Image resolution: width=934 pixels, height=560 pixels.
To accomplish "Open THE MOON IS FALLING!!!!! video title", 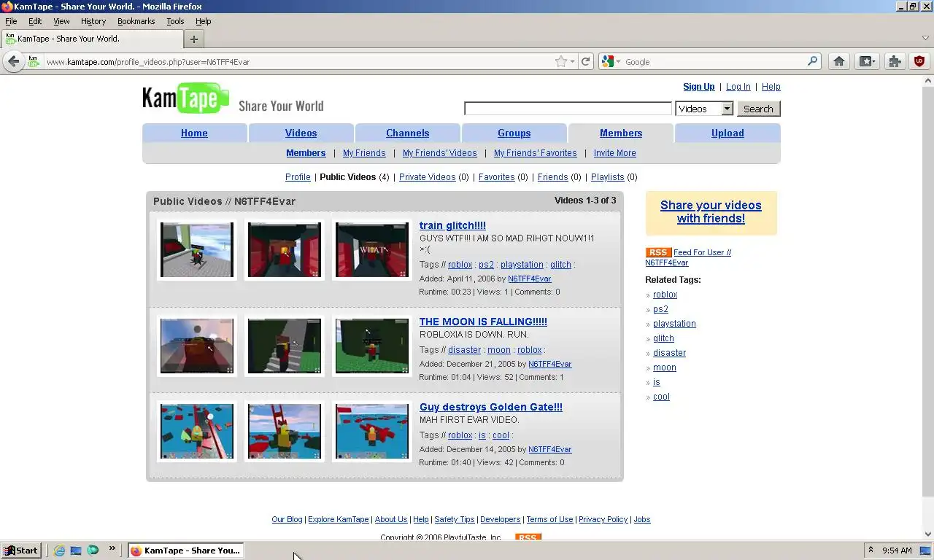I will [483, 322].
